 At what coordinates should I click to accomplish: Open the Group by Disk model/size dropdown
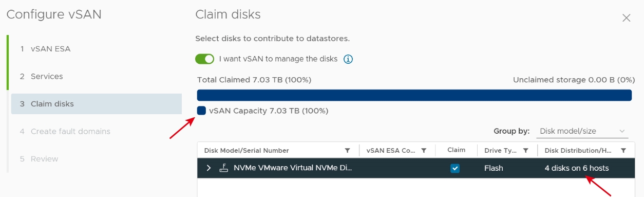pos(582,131)
